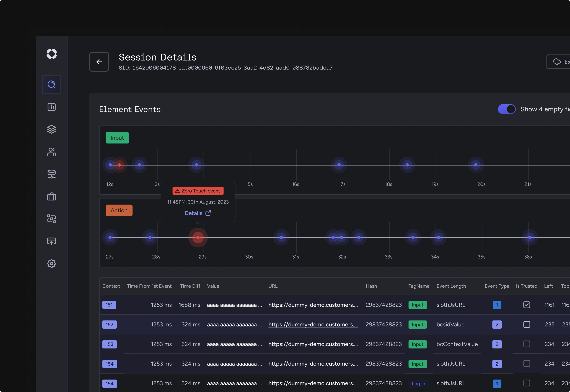Screen dimensions: 570x392
Task: Click the Context column header
Action: point(111,286)
